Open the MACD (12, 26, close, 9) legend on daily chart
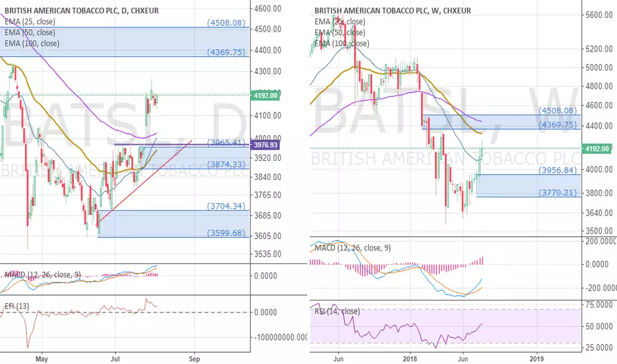 pos(42,274)
